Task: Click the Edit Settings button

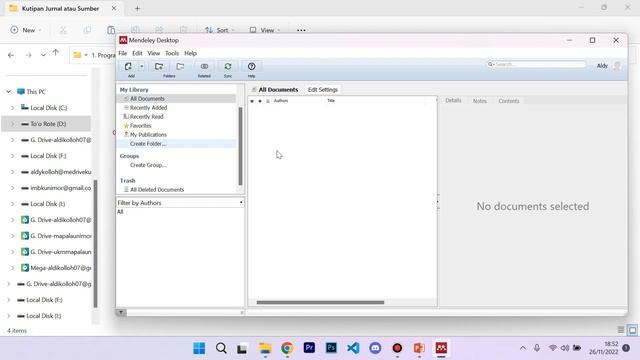Action: 323,90
